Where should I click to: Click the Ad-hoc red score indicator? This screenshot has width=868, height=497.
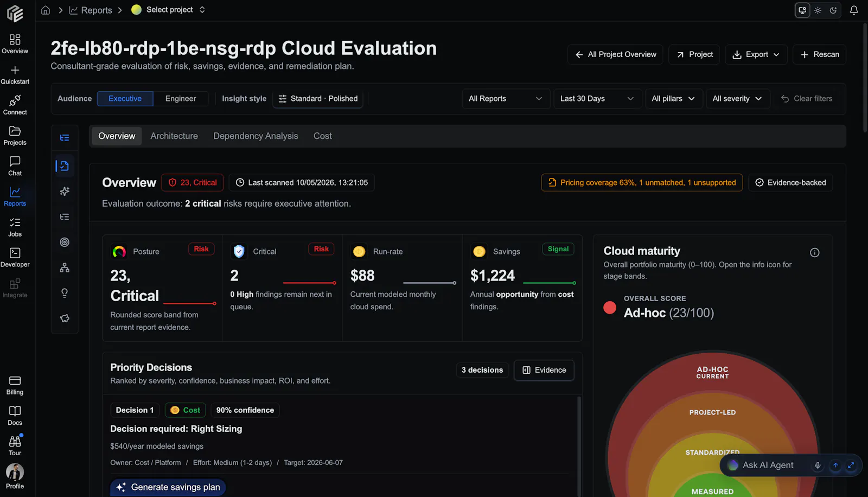(610, 308)
